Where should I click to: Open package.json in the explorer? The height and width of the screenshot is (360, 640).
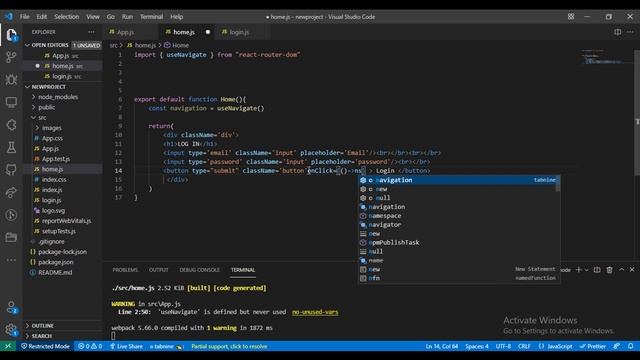click(56, 262)
